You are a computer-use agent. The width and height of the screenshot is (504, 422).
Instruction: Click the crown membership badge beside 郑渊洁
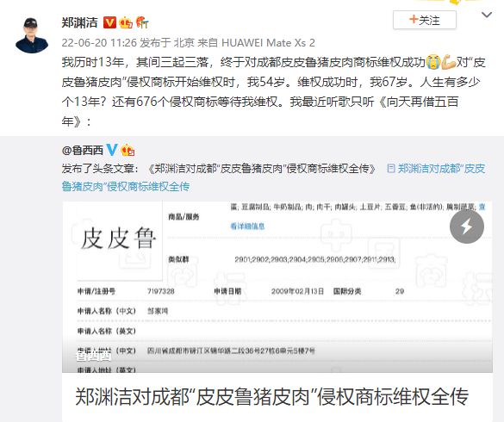(126, 22)
